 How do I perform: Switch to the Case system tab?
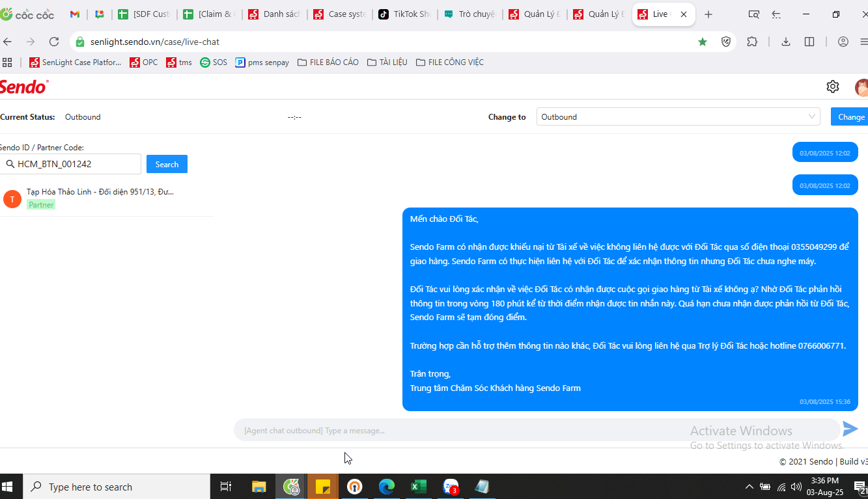coord(339,14)
